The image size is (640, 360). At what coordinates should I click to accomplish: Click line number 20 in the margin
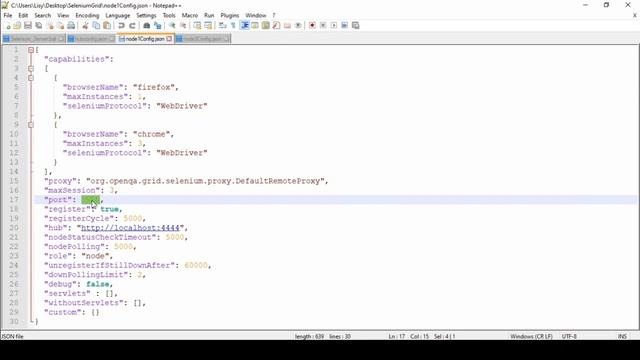pos(13,228)
